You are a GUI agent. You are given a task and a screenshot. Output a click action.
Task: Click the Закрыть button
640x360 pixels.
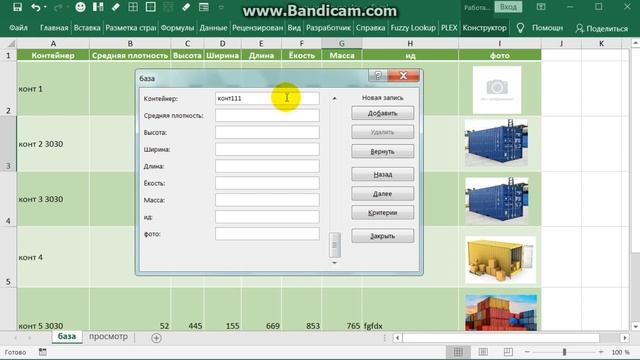[382, 236]
